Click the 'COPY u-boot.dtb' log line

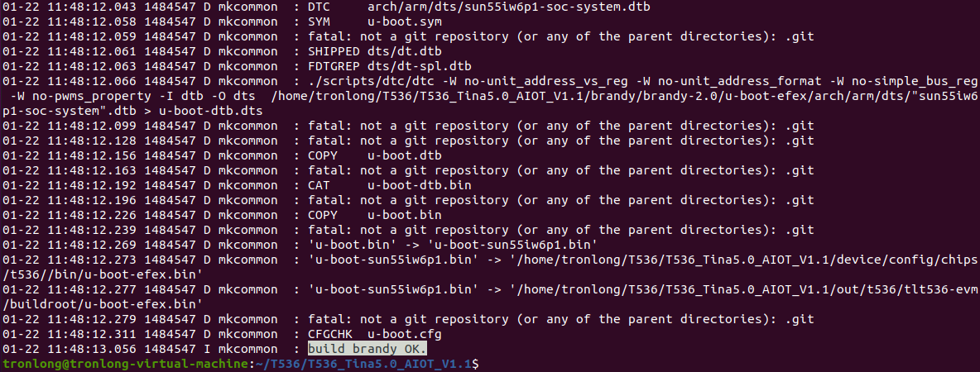pyautogui.click(x=375, y=155)
